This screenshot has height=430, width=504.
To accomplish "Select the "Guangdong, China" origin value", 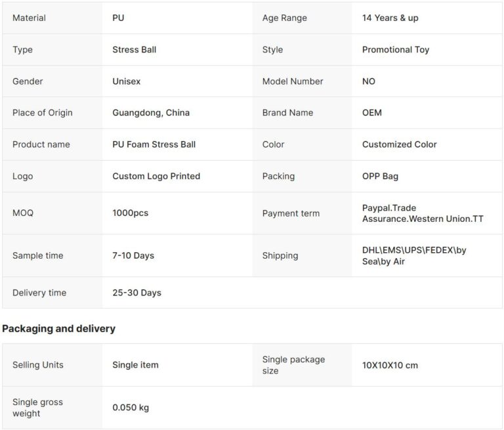I will click(x=151, y=113).
